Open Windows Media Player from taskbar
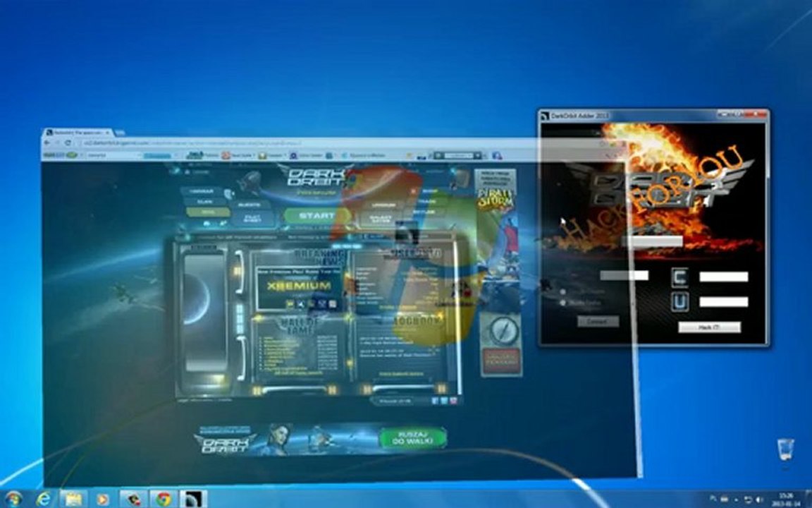 pyautogui.click(x=102, y=500)
